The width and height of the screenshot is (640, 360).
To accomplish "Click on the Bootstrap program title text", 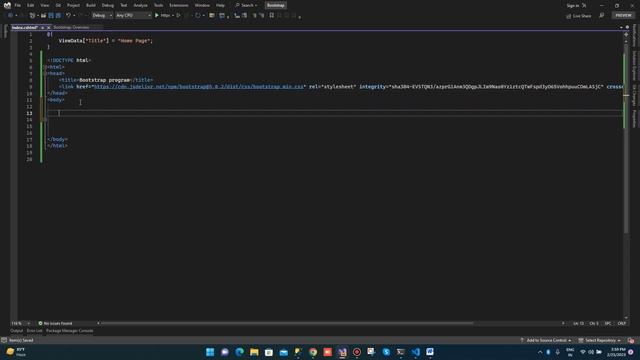I will [x=104, y=80].
